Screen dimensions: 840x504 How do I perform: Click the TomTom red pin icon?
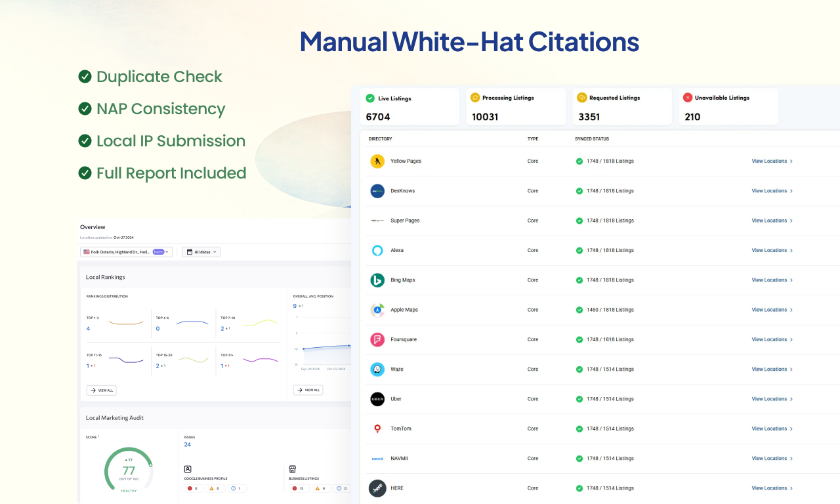[x=377, y=429]
